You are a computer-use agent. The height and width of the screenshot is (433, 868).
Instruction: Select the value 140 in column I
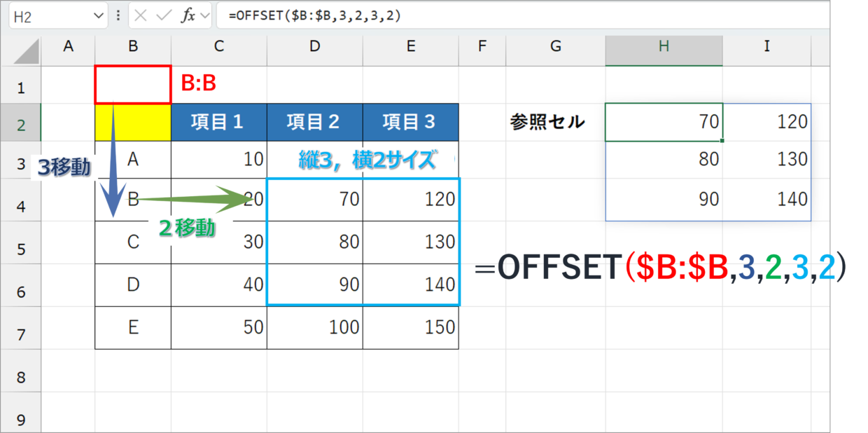(767, 200)
